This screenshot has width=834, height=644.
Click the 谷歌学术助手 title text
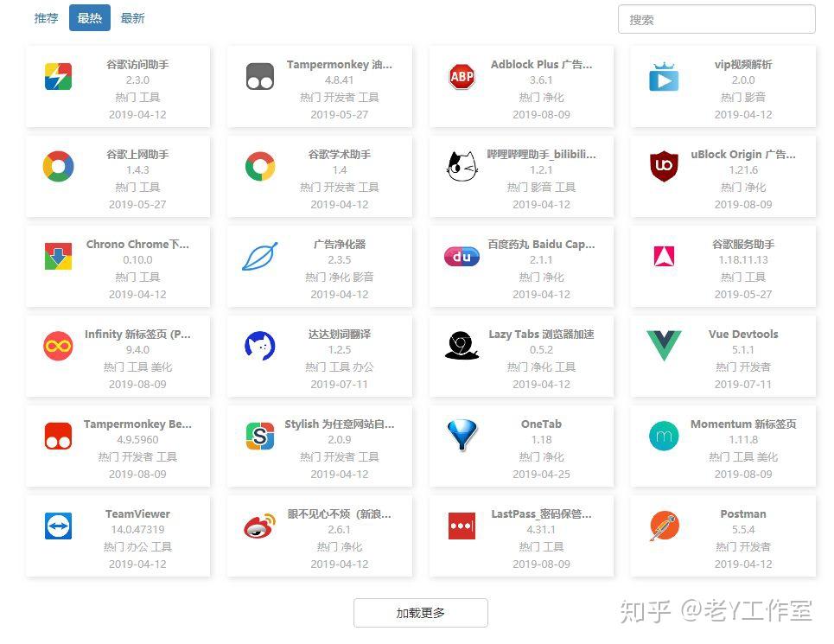click(x=340, y=154)
